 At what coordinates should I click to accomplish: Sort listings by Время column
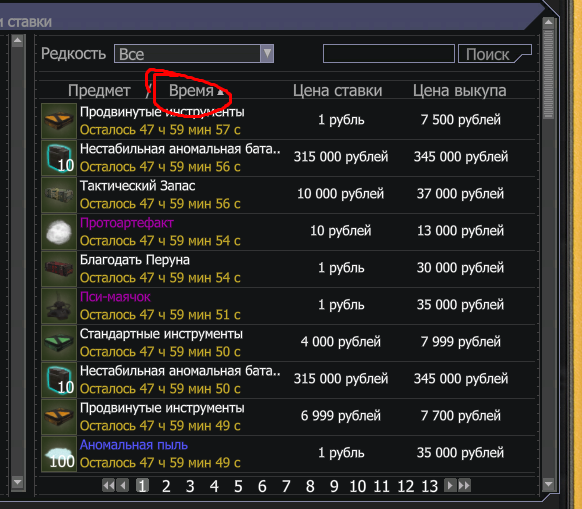[x=191, y=91]
